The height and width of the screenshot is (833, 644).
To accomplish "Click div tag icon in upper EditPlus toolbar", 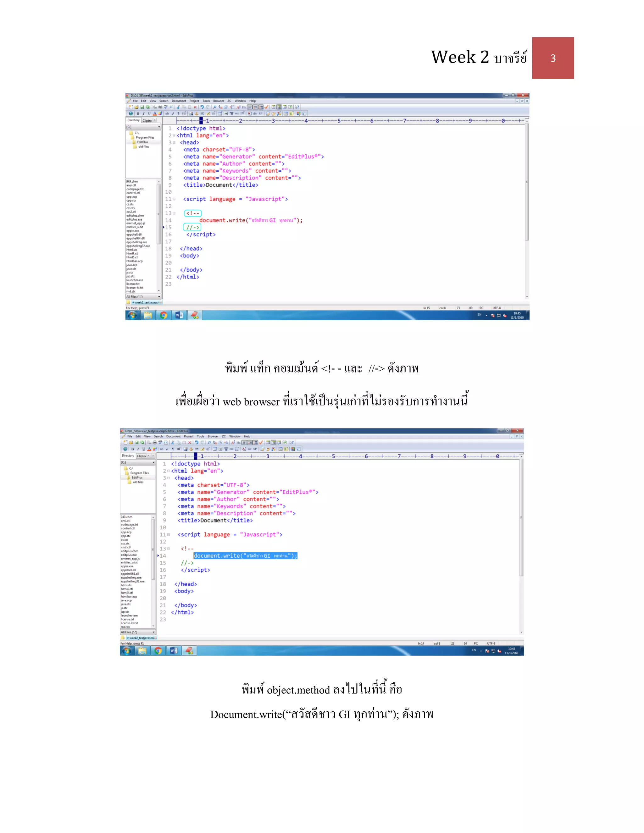I will tap(255, 114).
